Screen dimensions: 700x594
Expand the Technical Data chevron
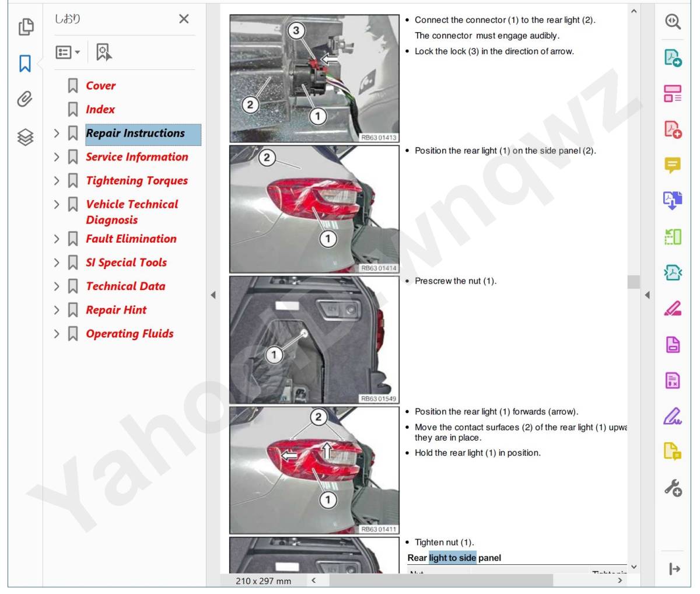[x=57, y=286]
